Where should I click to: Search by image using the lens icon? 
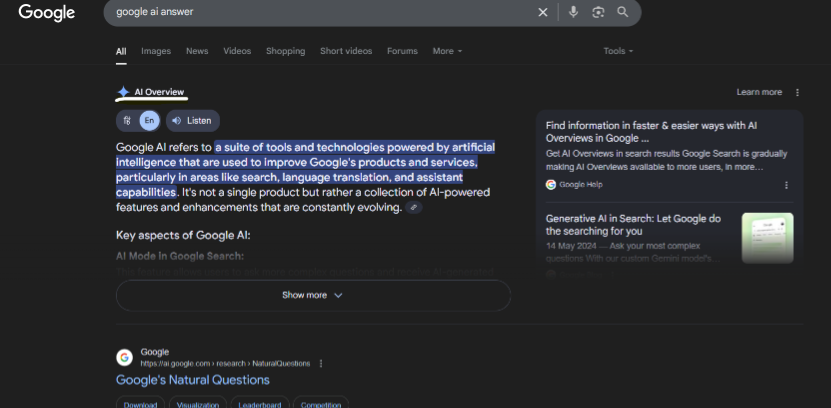[x=598, y=12]
